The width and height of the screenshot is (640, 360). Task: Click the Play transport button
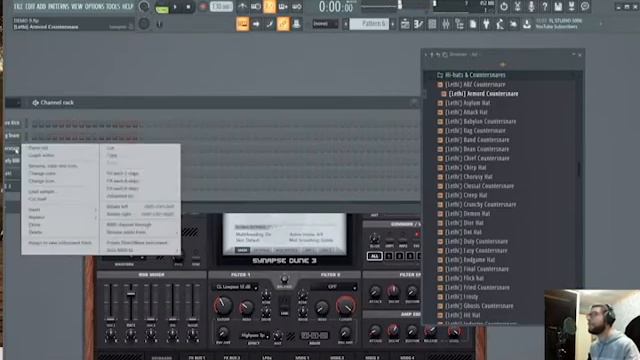point(176,7)
